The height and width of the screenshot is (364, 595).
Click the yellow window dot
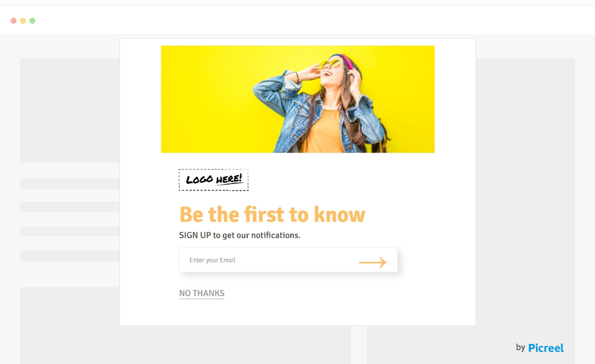pyautogui.click(x=23, y=21)
